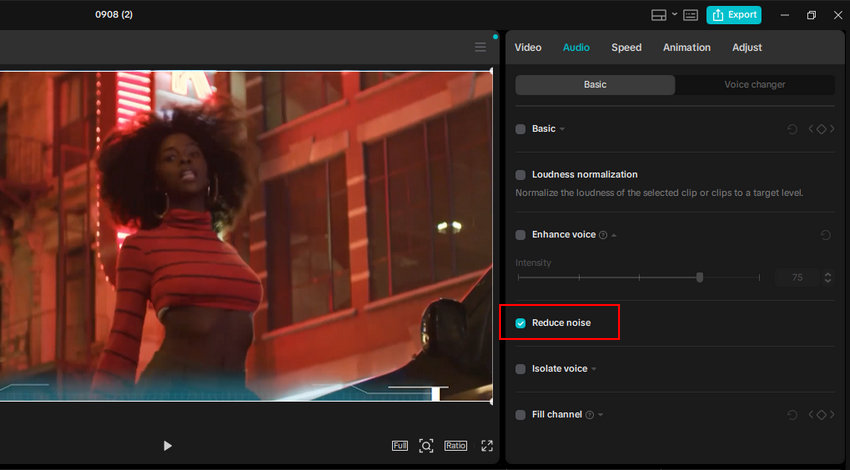This screenshot has height=470, width=850.
Task: Enable the Isolate voice checkbox
Action: [520, 369]
